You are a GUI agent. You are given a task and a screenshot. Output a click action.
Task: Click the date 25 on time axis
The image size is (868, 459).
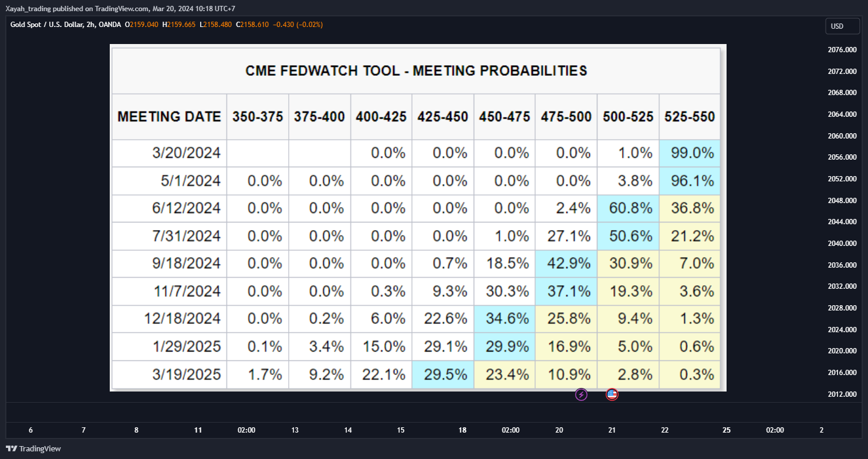point(727,430)
